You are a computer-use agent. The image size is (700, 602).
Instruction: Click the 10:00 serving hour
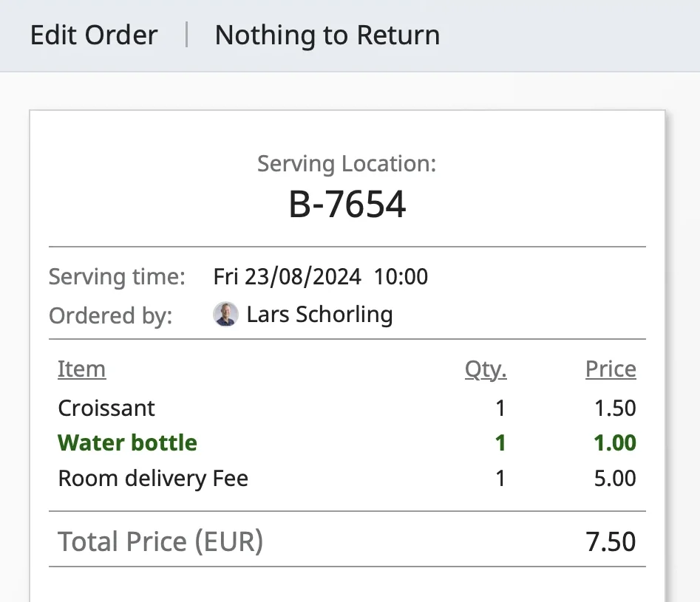[401, 276]
